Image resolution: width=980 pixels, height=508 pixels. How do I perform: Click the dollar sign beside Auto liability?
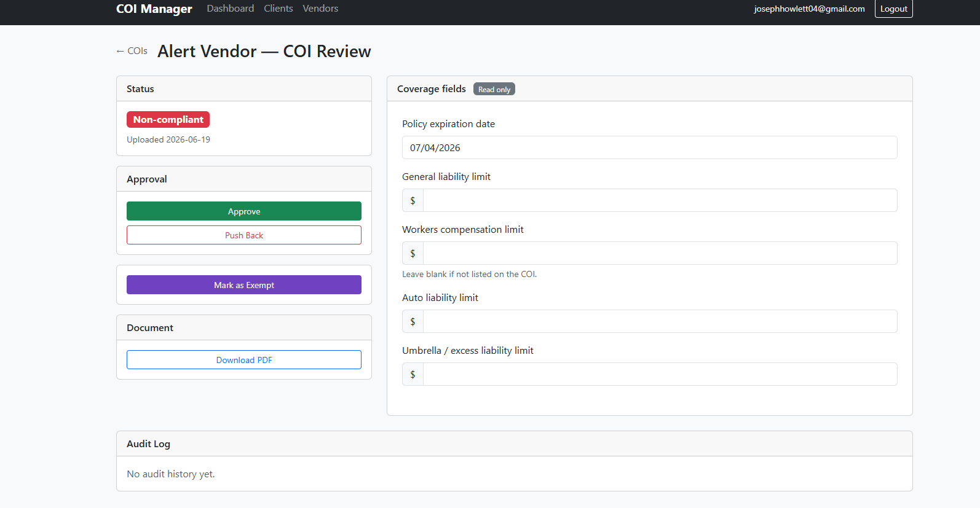tap(413, 321)
